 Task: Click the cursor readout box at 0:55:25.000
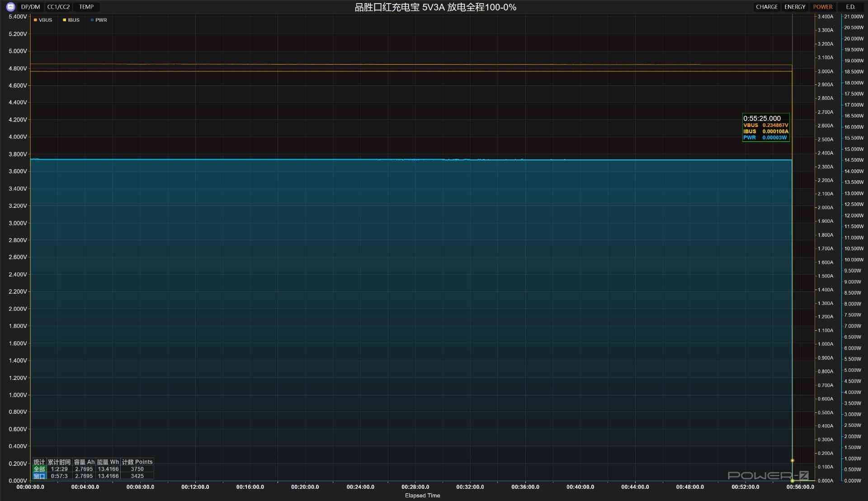tap(765, 127)
